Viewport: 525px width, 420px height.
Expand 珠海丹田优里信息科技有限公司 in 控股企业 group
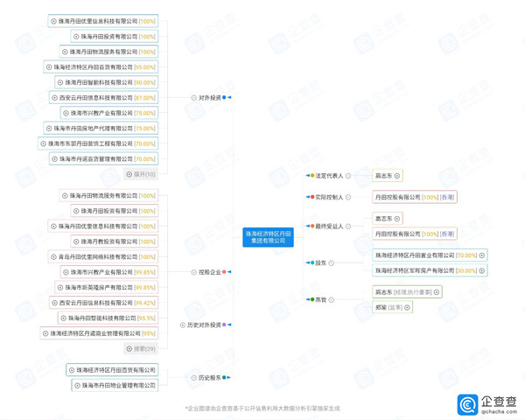(x=53, y=227)
